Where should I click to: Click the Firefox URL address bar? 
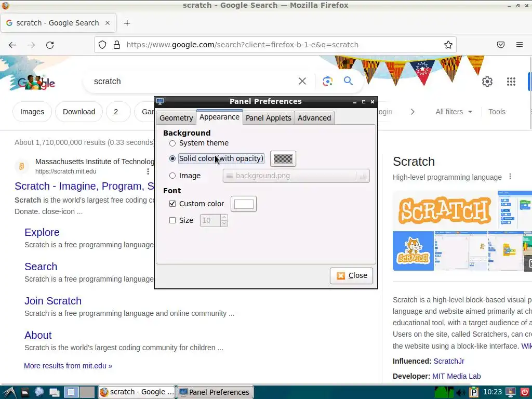275,45
